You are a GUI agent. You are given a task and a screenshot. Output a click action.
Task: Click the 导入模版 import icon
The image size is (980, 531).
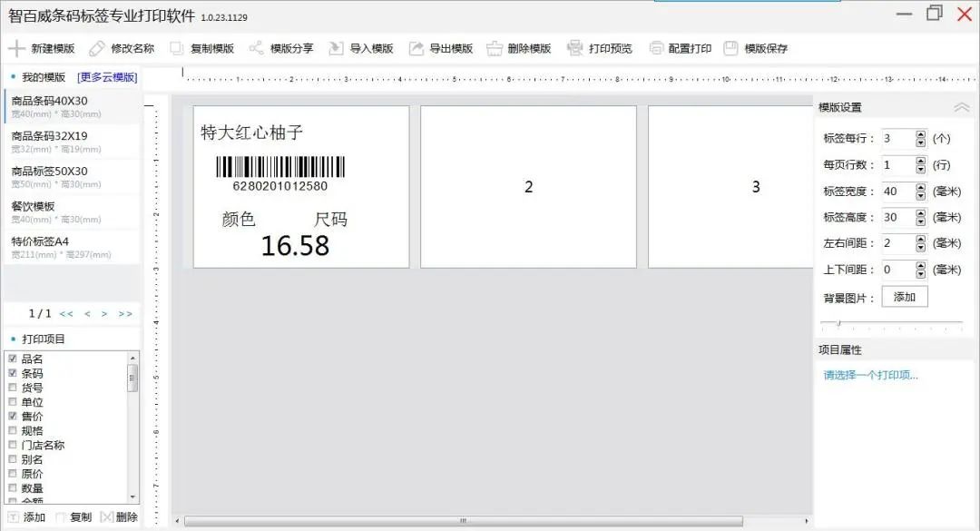336,48
